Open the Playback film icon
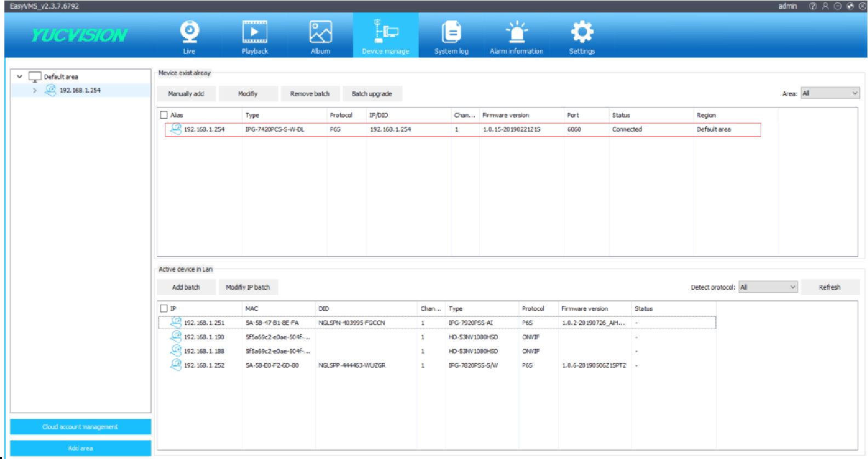The image size is (868, 459). (x=255, y=32)
